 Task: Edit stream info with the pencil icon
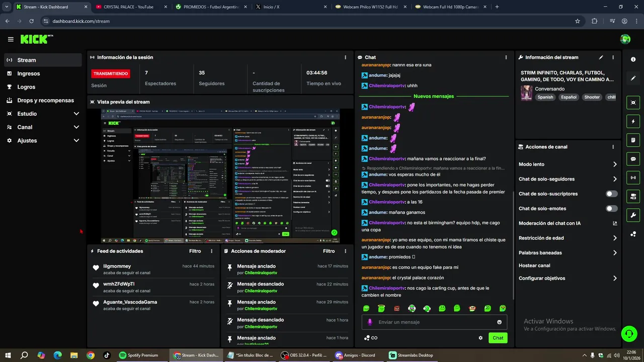tap(601, 57)
